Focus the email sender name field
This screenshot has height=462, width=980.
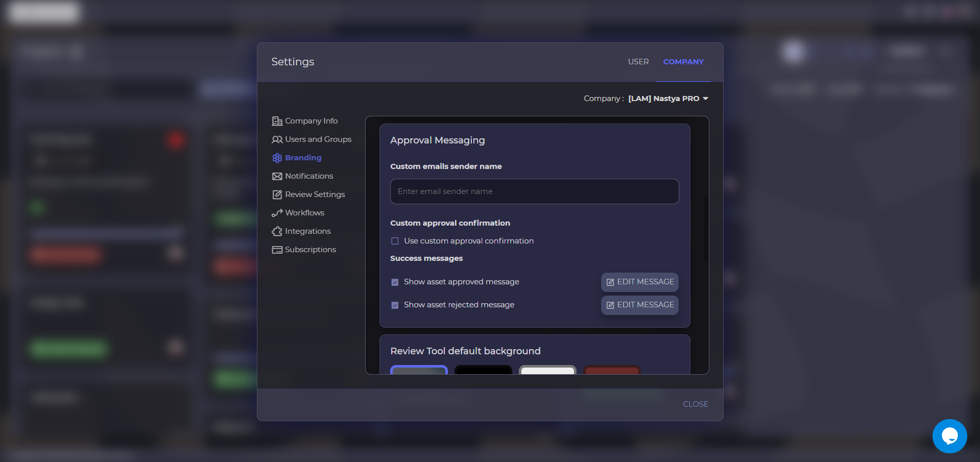click(x=534, y=191)
